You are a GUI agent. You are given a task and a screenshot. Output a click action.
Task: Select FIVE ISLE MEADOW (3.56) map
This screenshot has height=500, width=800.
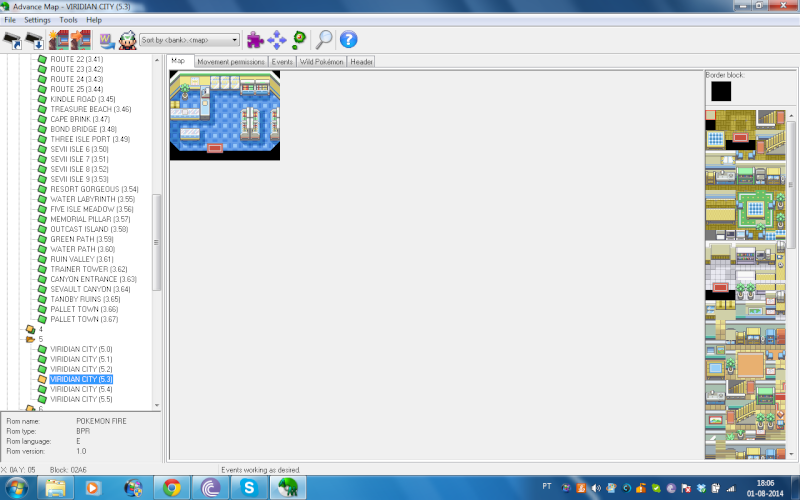point(92,209)
